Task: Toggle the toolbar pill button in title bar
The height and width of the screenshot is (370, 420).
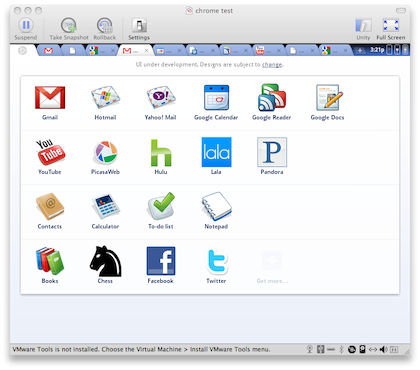Action: click(401, 10)
